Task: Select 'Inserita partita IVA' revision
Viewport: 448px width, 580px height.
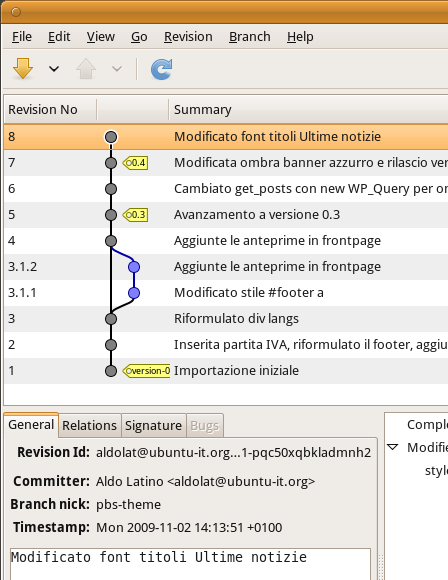Action: pyautogui.click(x=226, y=345)
